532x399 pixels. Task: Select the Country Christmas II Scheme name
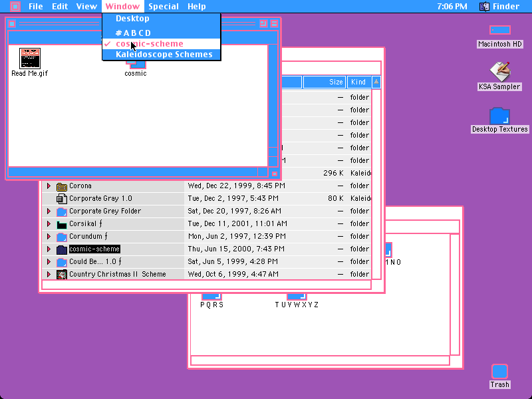118,274
